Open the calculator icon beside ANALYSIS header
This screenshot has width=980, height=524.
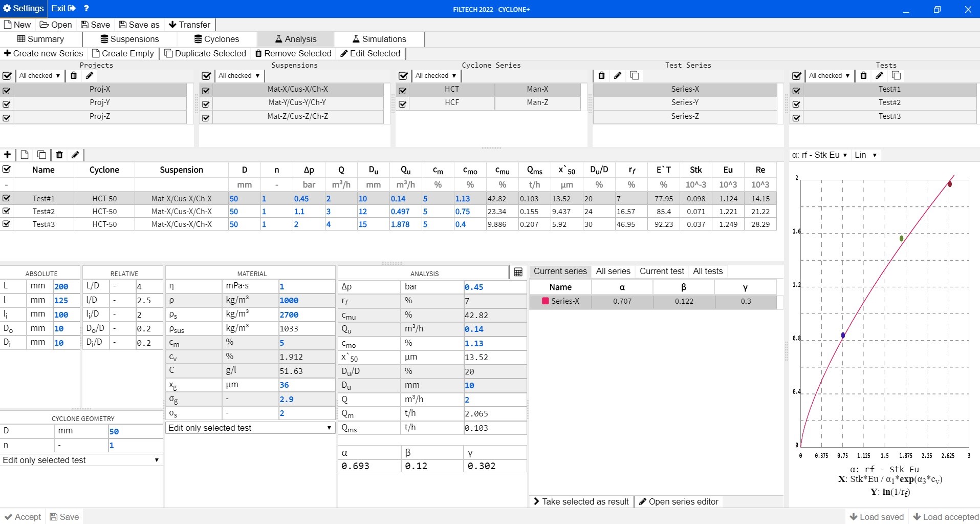point(518,272)
